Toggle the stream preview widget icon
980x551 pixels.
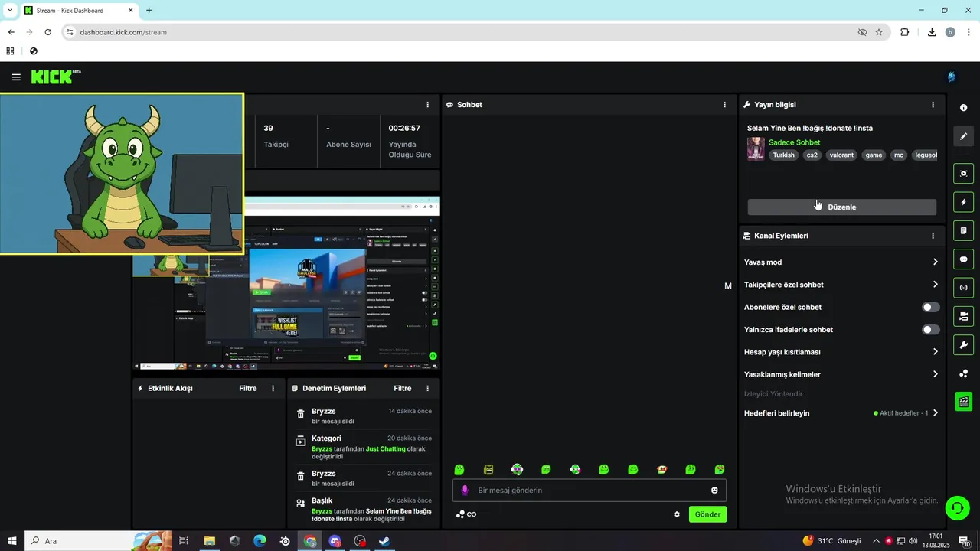click(x=964, y=174)
